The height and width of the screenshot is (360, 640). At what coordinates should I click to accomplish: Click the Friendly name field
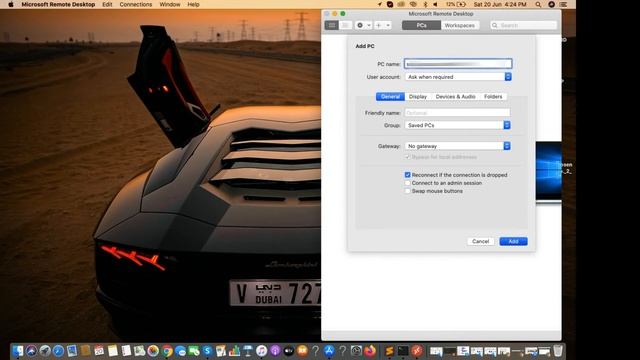coord(457,113)
